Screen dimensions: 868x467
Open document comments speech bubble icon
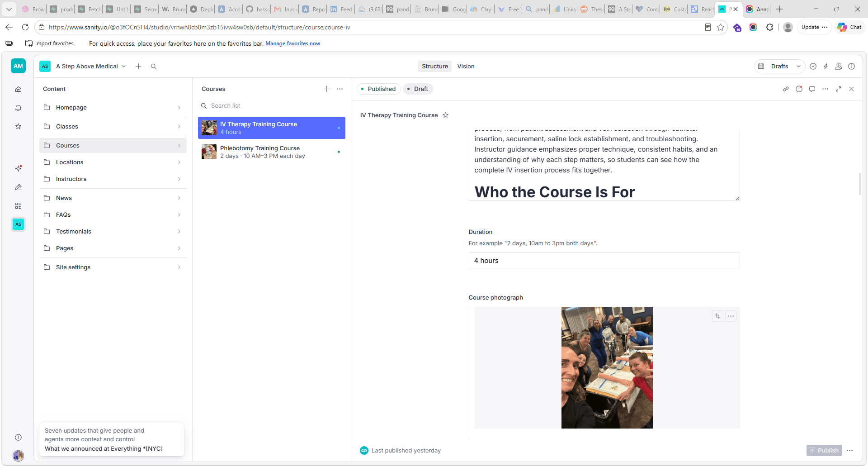(x=812, y=89)
